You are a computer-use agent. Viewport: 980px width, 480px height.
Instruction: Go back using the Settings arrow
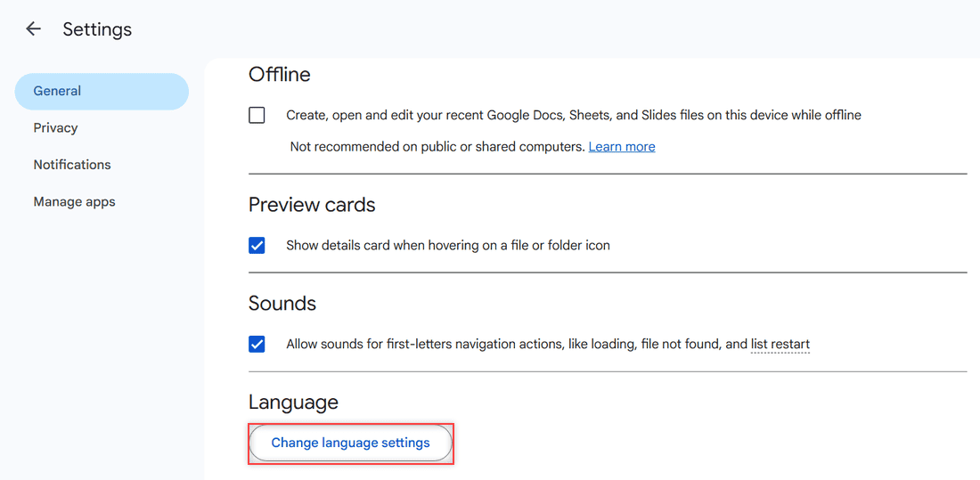pos(33,29)
